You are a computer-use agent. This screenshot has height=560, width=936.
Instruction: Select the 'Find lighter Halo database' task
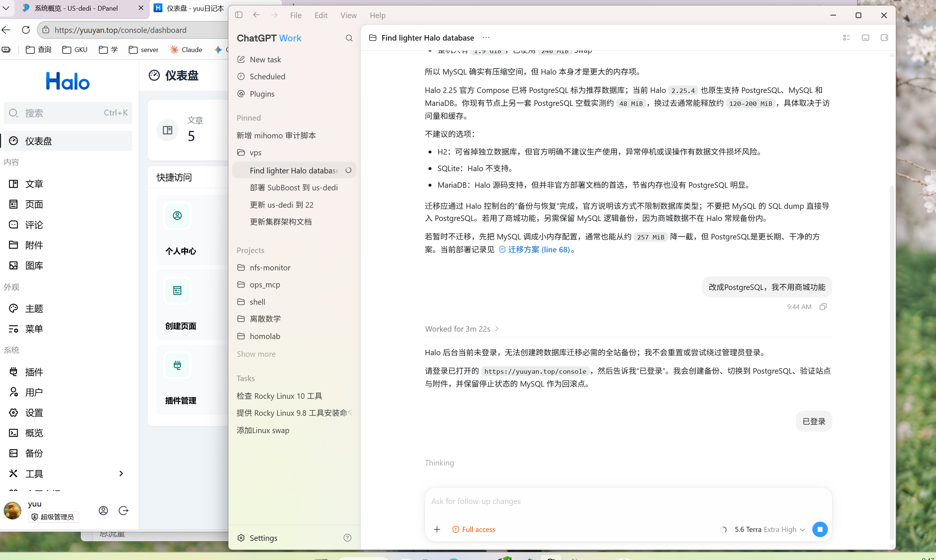pos(294,170)
